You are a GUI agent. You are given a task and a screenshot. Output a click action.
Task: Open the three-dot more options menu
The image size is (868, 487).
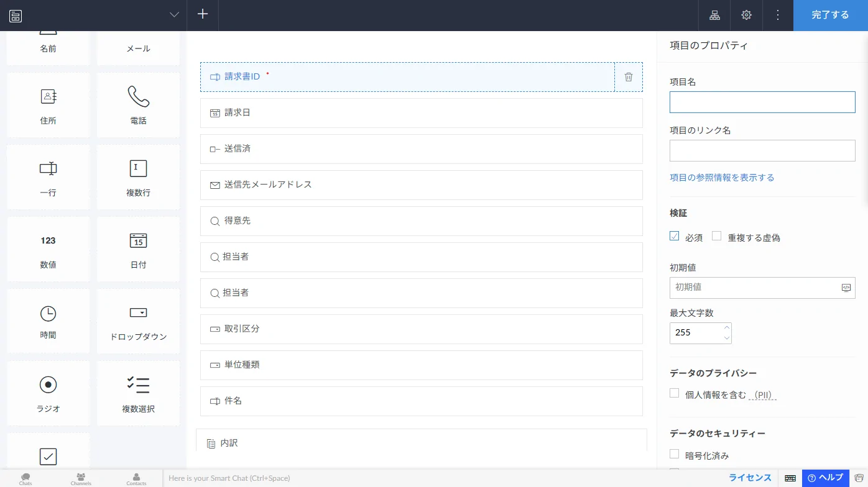click(x=778, y=16)
